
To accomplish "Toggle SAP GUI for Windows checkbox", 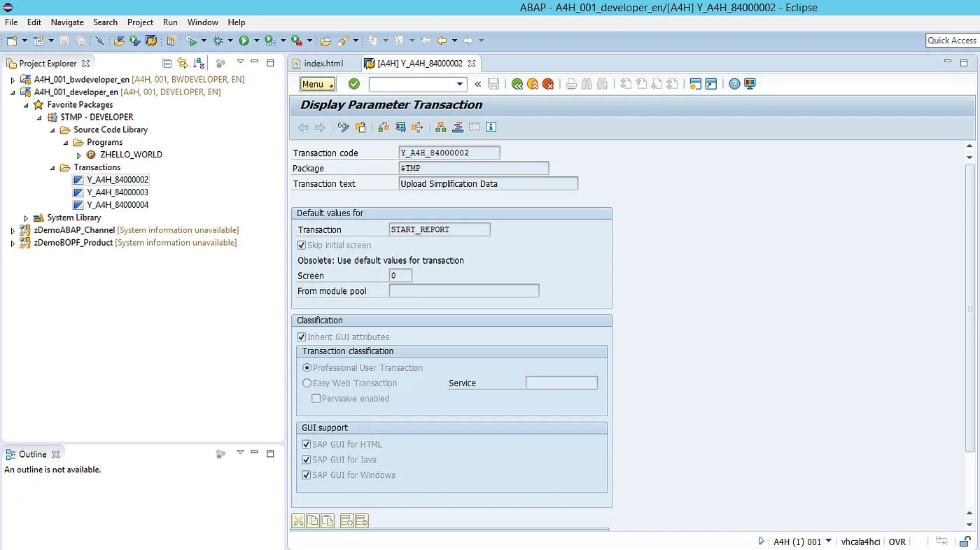I will click(x=306, y=475).
